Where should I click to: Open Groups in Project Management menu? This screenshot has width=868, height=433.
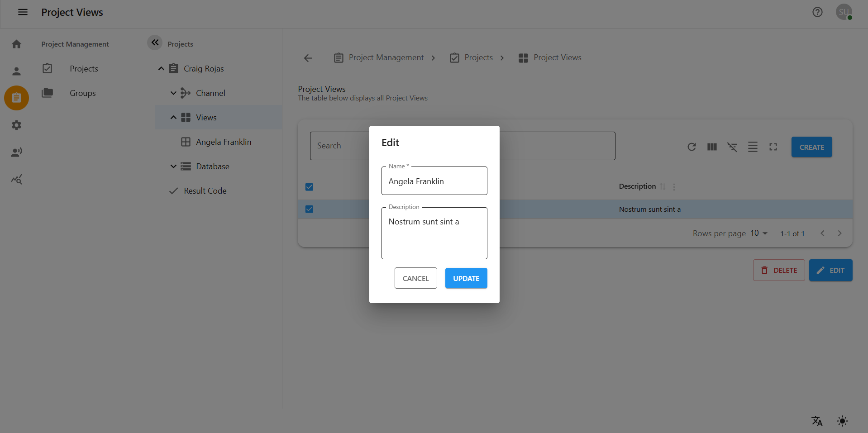82,93
